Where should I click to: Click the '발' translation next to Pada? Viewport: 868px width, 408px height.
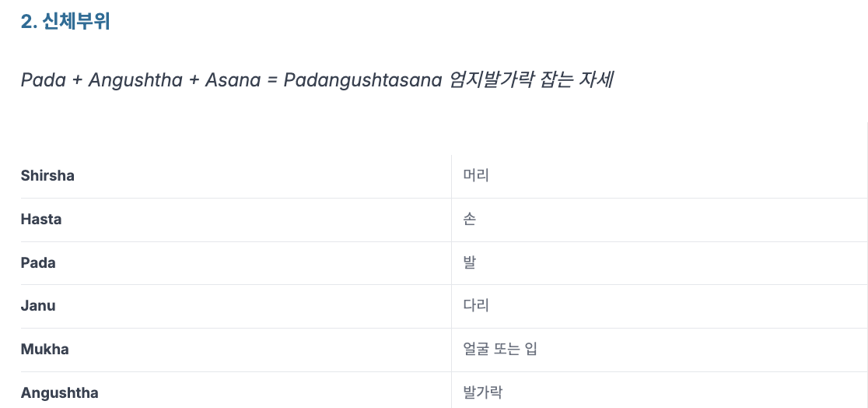(470, 262)
